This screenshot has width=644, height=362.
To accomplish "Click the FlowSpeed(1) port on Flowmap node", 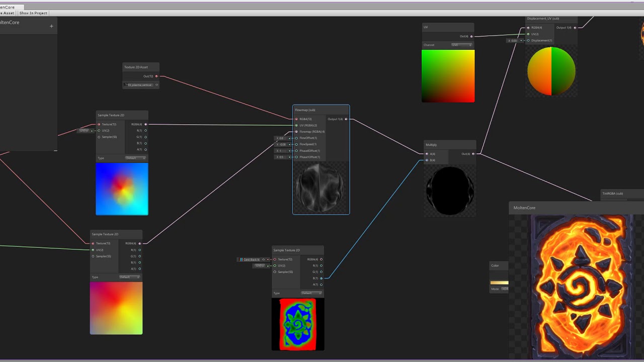I will pos(296,144).
